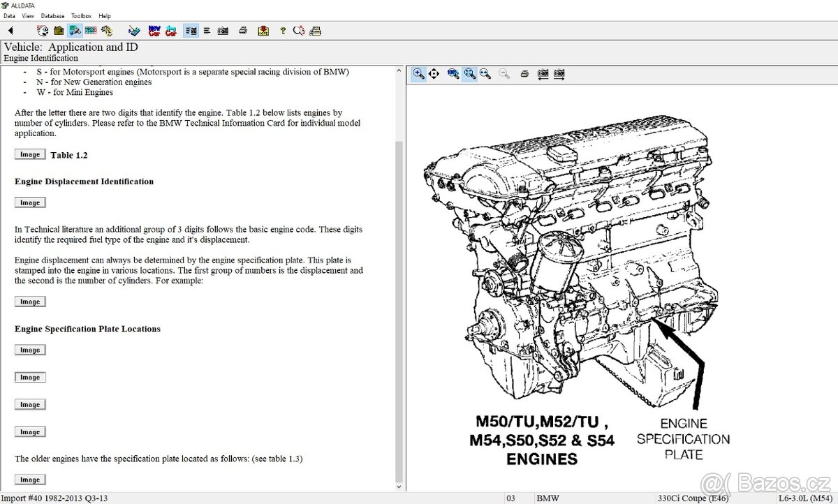
Task: Print the engine diagram from viewer toolbar
Action: point(524,73)
